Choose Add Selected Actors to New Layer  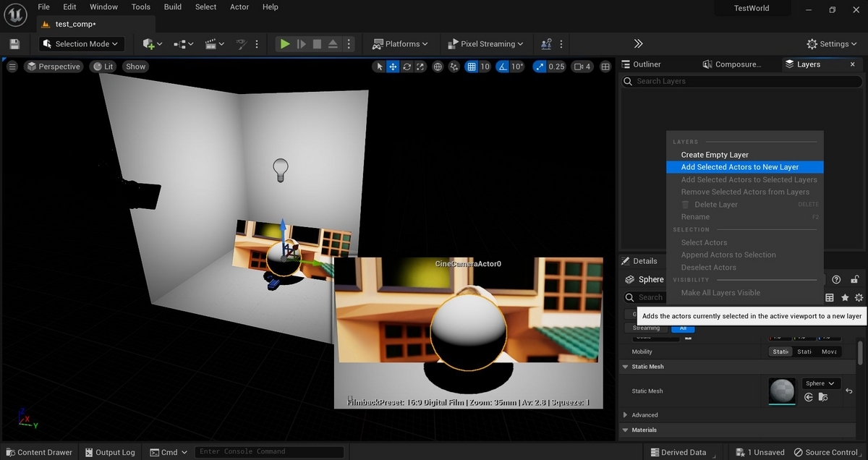pyautogui.click(x=739, y=167)
